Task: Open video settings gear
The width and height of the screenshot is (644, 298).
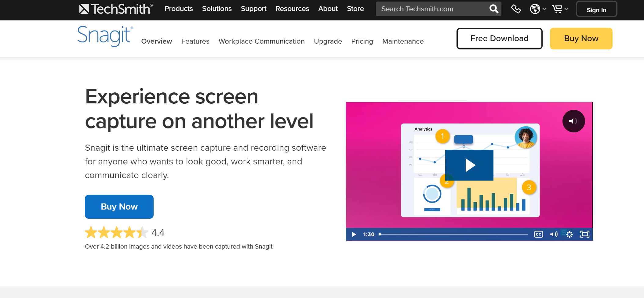Action: click(569, 234)
